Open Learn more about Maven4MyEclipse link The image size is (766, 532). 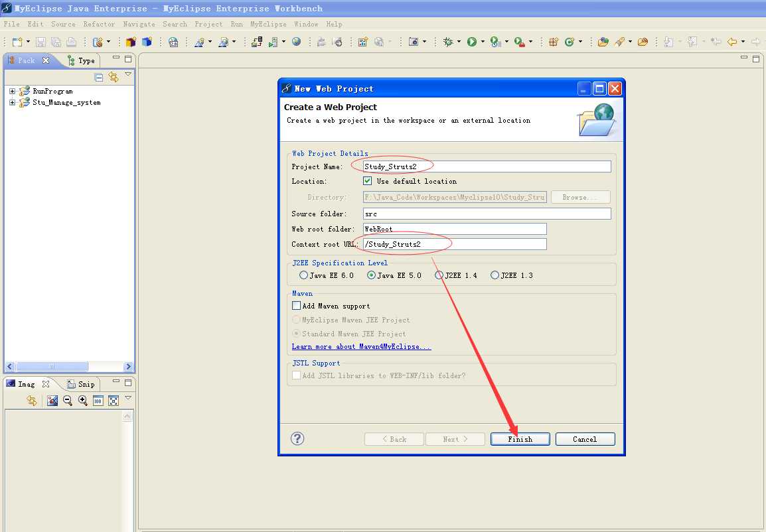tap(361, 346)
